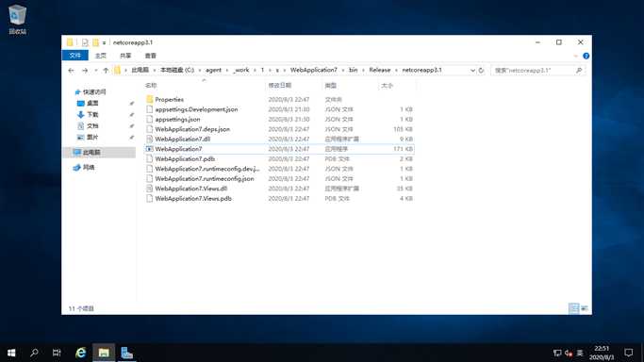Select WebApplication7.Views.pdb file

coord(193,198)
